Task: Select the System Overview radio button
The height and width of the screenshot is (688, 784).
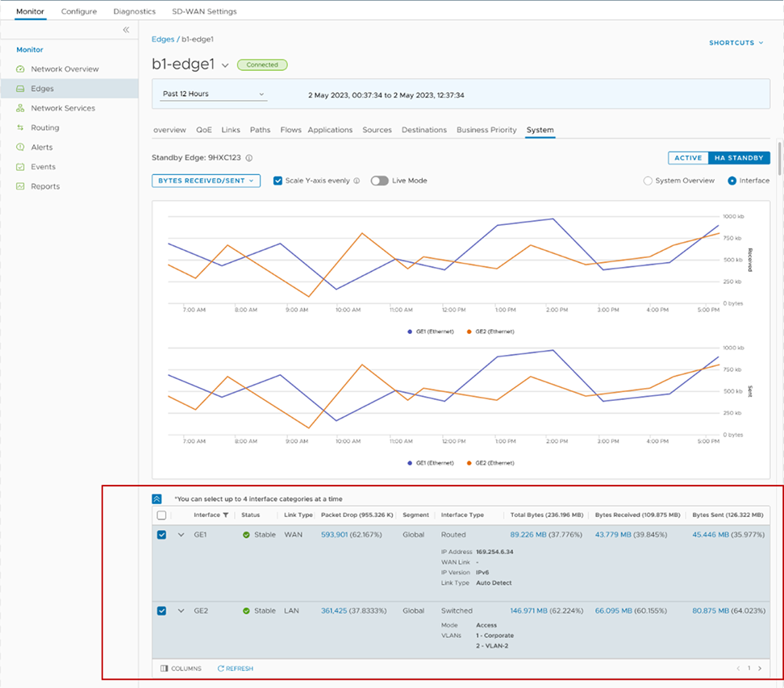Action: pos(648,181)
